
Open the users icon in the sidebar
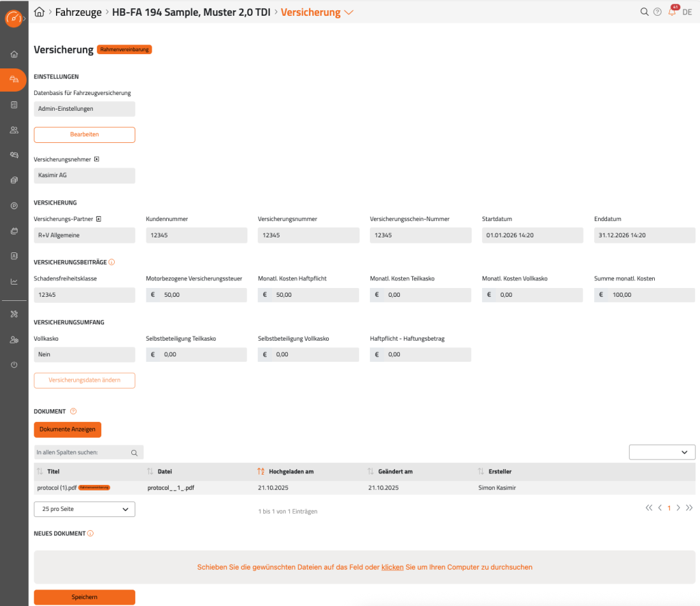pyautogui.click(x=14, y=130)
